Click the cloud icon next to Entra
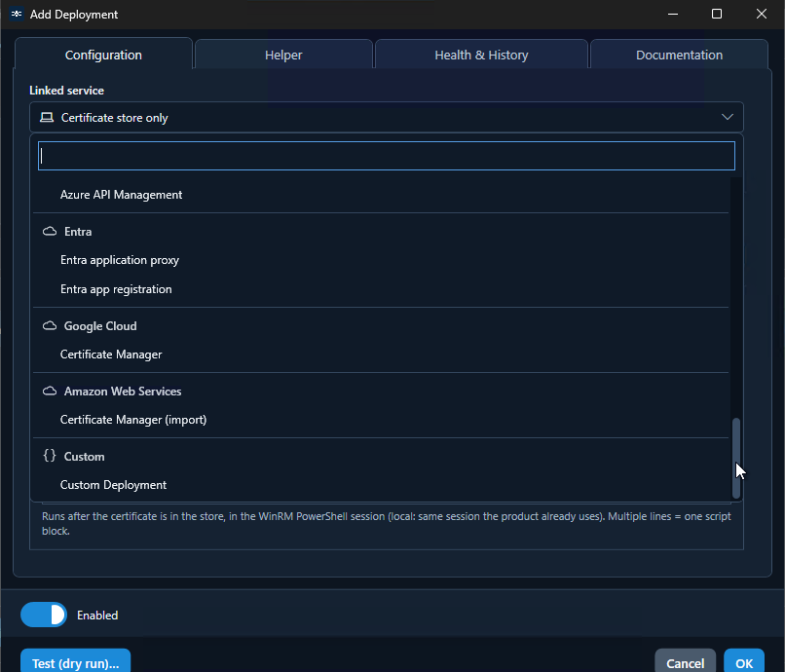The width and height of the screenshot is (785, 672). tap(50, 232)
